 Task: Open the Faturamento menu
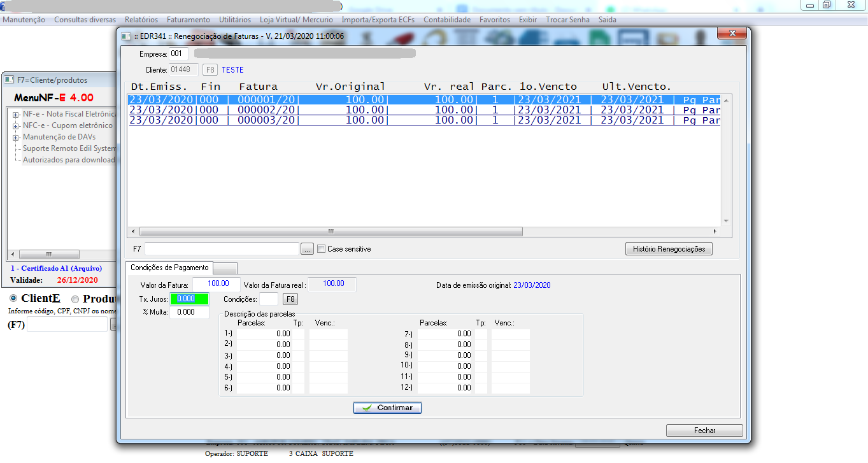(189, 20)
